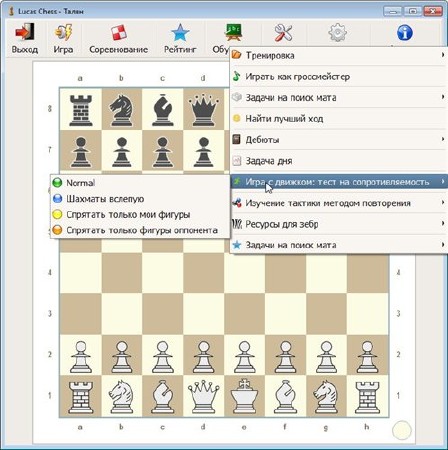448x450 pixels.
Task: Select the black bishop on c8
Action: 162,110
